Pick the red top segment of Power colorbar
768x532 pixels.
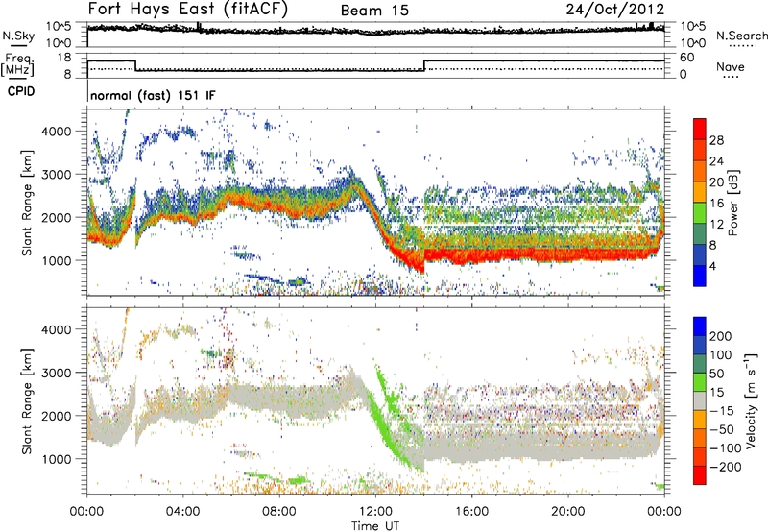point(700,130)
